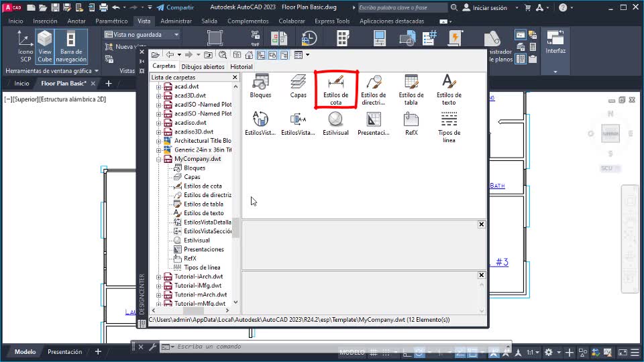The height and width of the screenshot is (362, 644).
Task: Click the Capas icon in content pane
Action: pyautogui.click(x=299, y=86)
